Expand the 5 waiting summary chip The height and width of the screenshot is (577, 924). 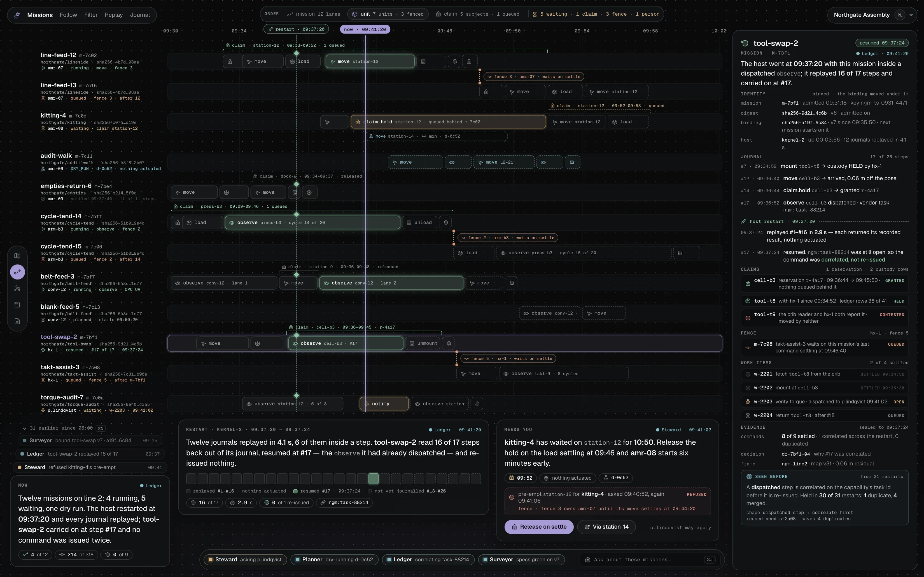[x=596, y=14]
